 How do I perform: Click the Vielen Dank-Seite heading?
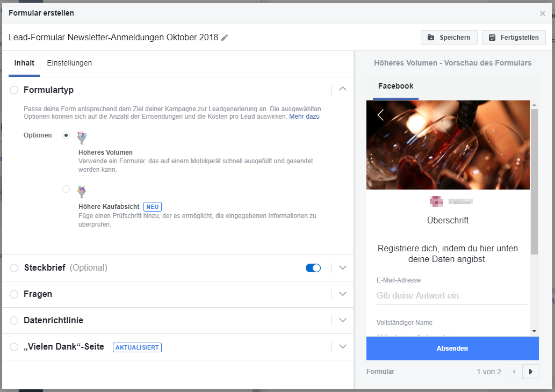point(64,347)
